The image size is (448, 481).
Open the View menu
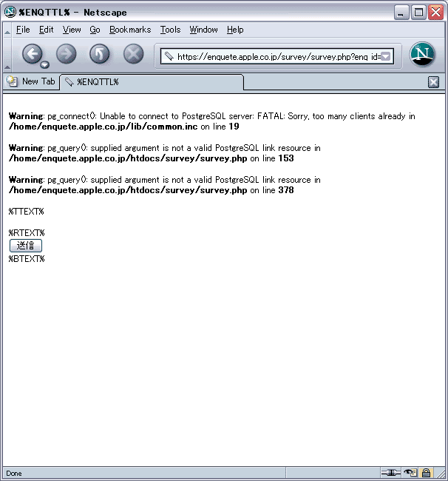tap(72, 30)
